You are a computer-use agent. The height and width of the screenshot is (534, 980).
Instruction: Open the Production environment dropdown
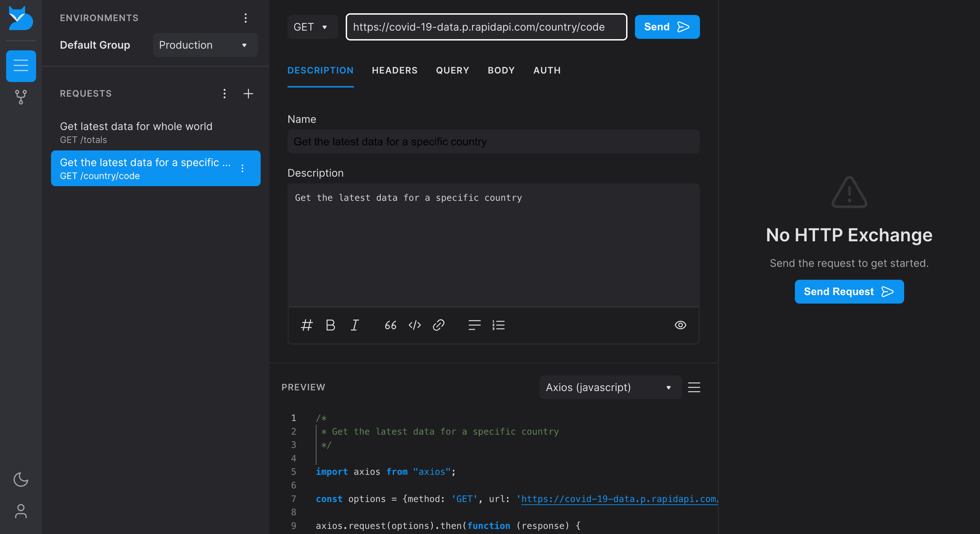[x=205, y=45]
